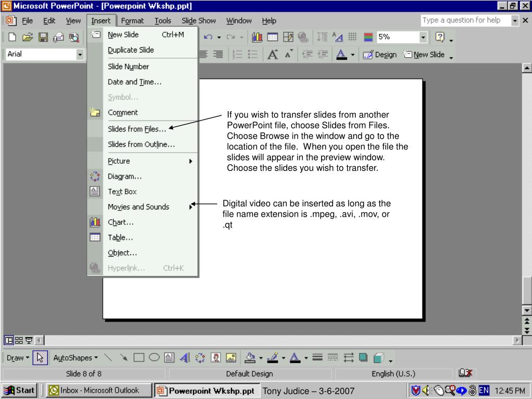
Task: Click the Help question mark icon
Action: (x=440, y=37)
